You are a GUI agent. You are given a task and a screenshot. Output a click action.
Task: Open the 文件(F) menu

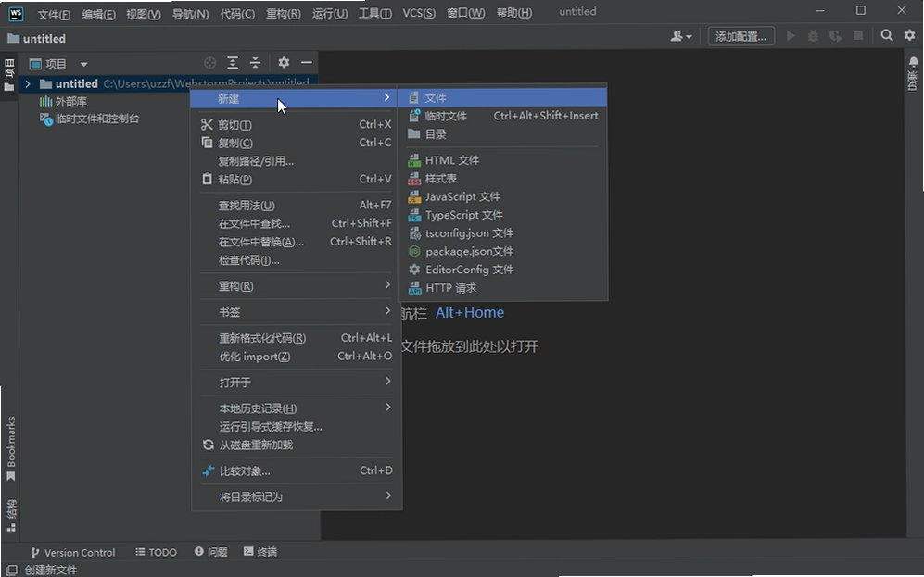pos(54,14)
